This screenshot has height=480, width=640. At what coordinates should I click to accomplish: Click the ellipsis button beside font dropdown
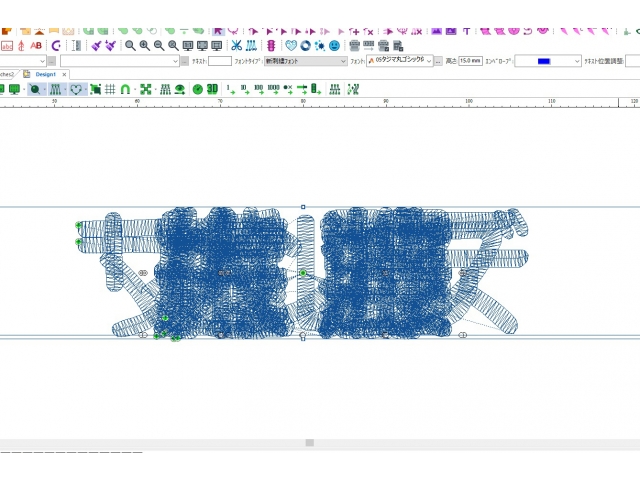tap(438, 61)
